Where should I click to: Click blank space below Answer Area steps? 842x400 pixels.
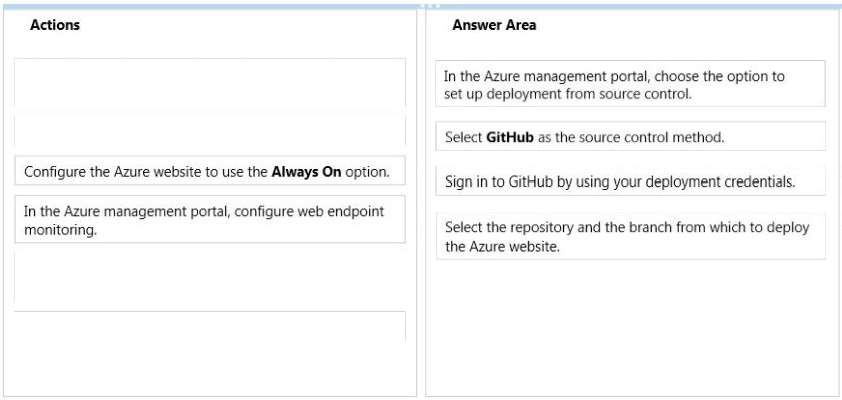click(630, 328)
